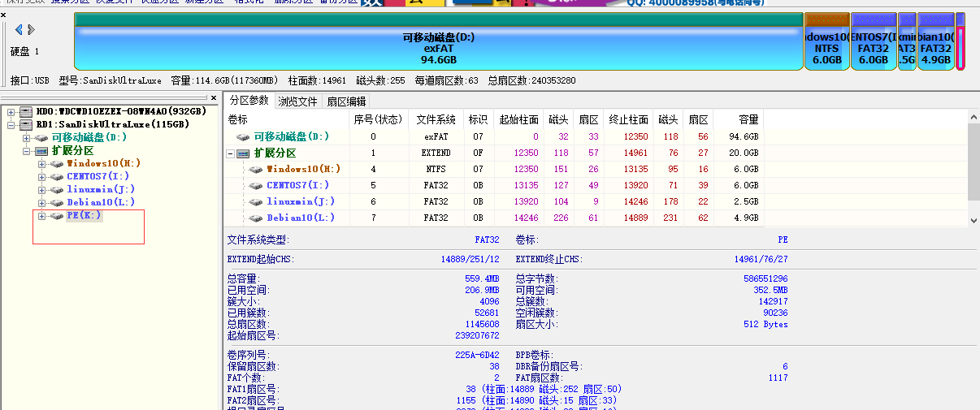Expand the PE(K:) tree node
Viewport: 980px width, 410px height.
42,216
